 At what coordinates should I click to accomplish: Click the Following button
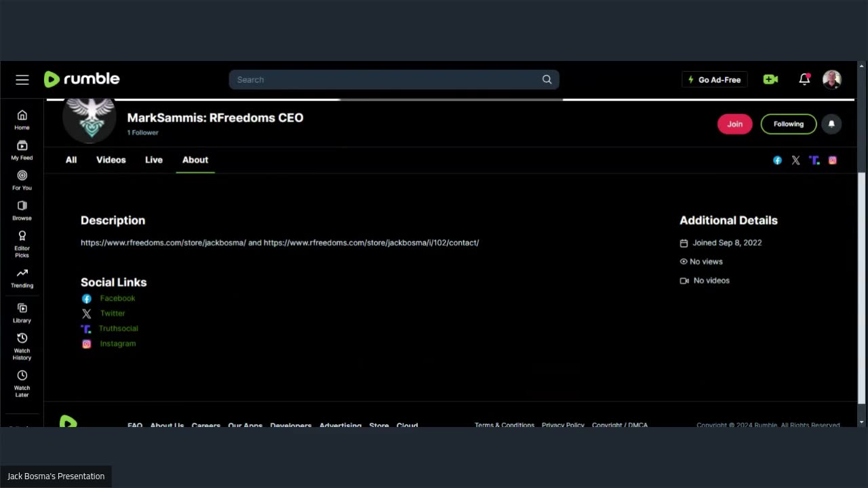[789, 124]
